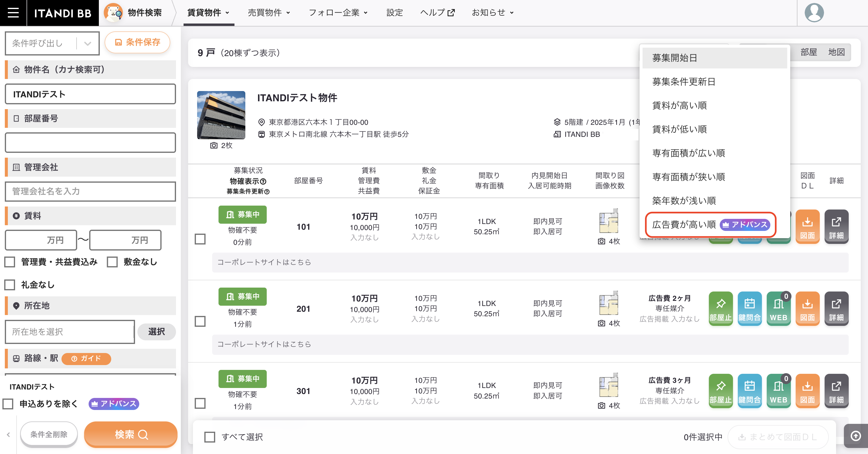Click 条件保存 button
The height and width of the screenshot is (454, 868).
point(137,42)
